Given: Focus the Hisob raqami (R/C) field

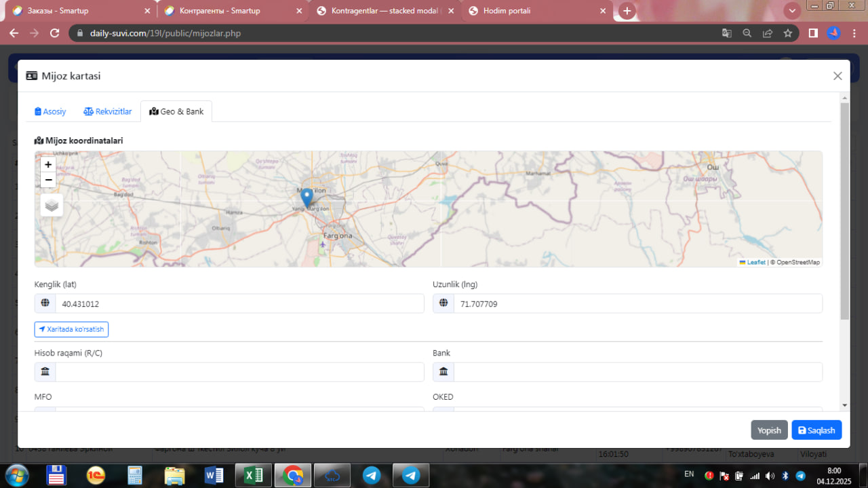Looking at the screenshot, I should pyautogui.click(x=239, y=372).
